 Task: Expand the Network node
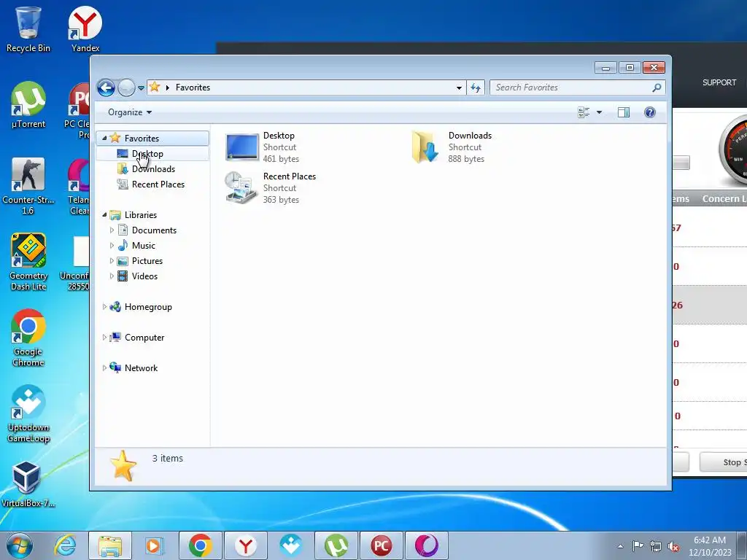coord(104,367)
